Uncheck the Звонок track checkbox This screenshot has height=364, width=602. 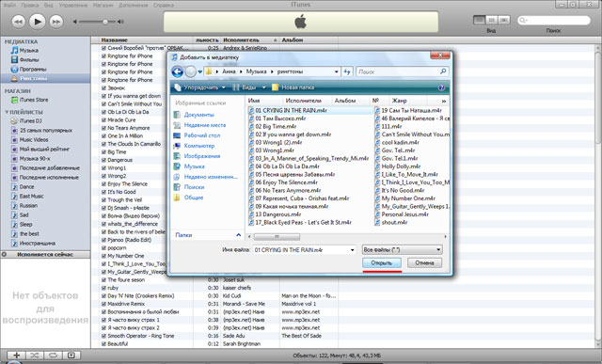(103, 87)
